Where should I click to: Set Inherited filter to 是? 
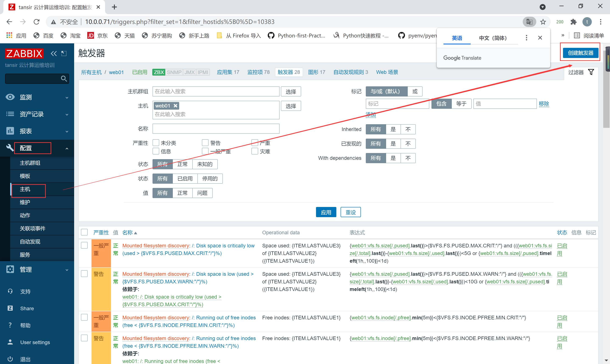pyautogui.click(x=393, y=129)
